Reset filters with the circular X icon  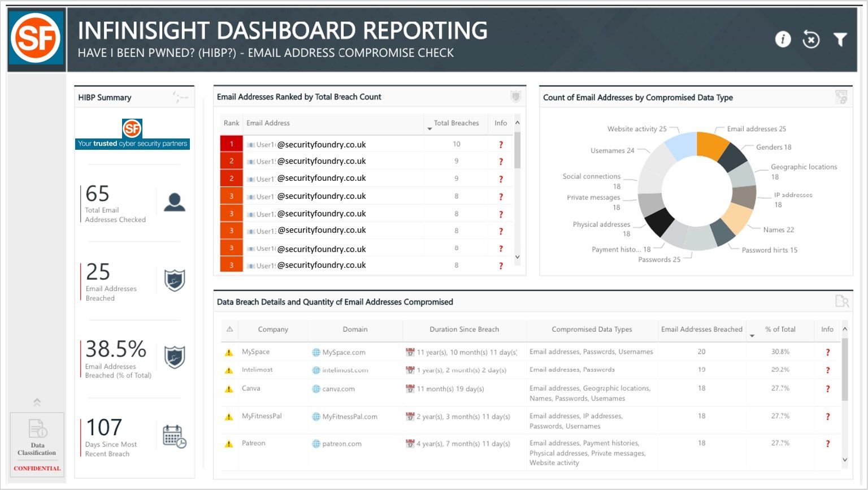click(811, 40)
